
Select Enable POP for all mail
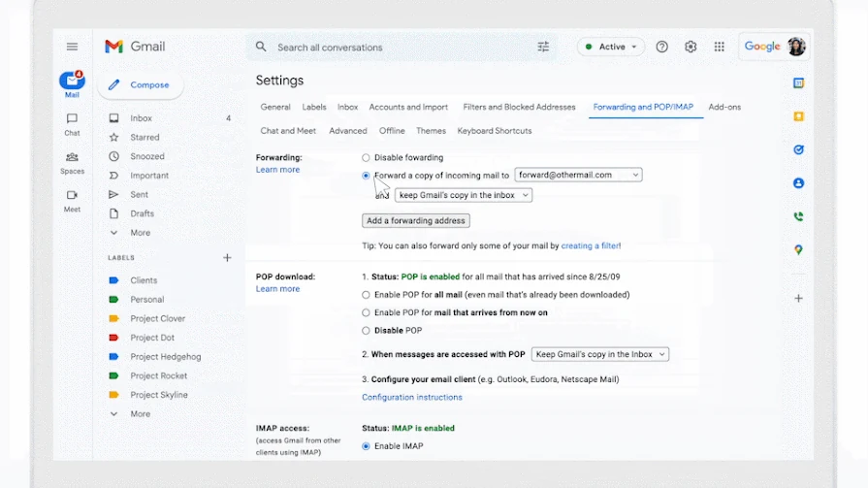pos(366,295)
